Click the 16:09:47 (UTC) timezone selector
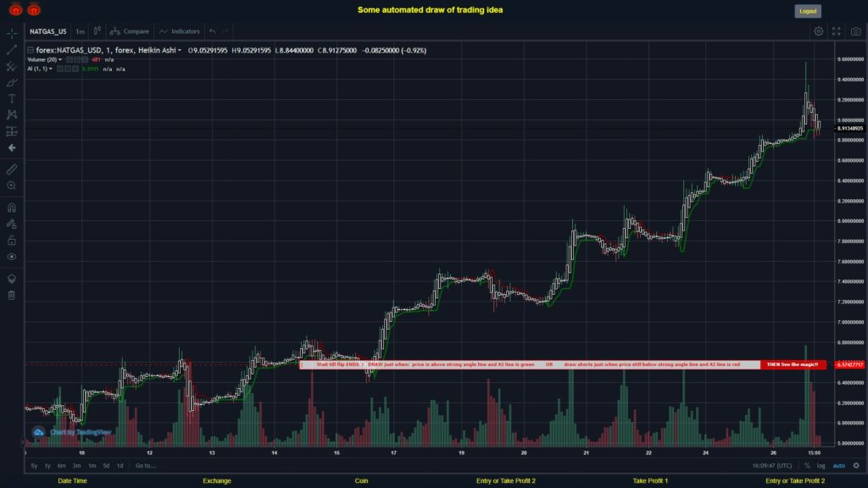 pyautogui.click(x=771, y=466)
